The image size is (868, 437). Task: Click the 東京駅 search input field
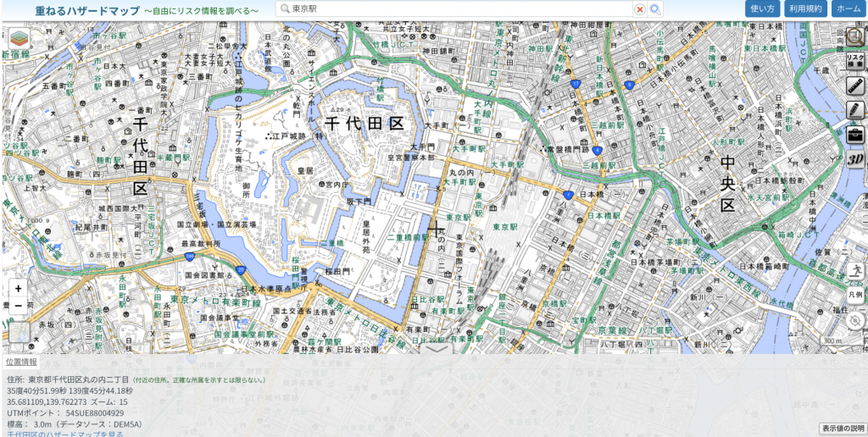coord(458,9)
